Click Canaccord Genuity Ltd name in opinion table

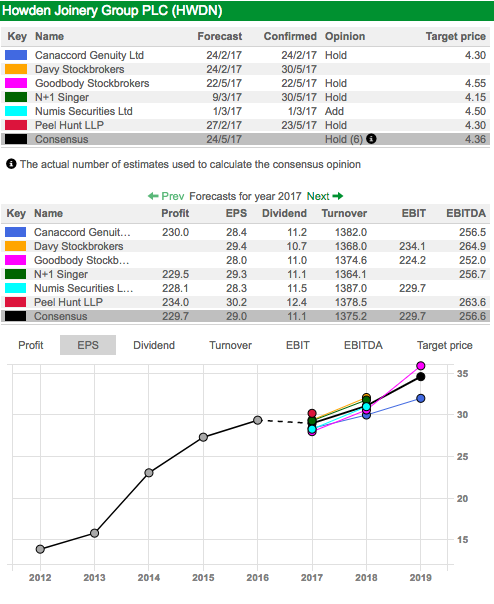(x=89, y=55)
